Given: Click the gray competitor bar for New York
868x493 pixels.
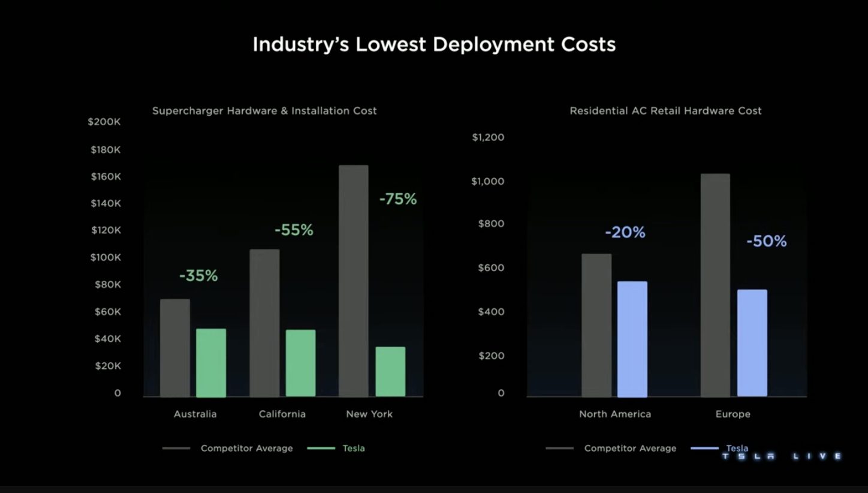Looking at the screenshot, I should point(354,281).
